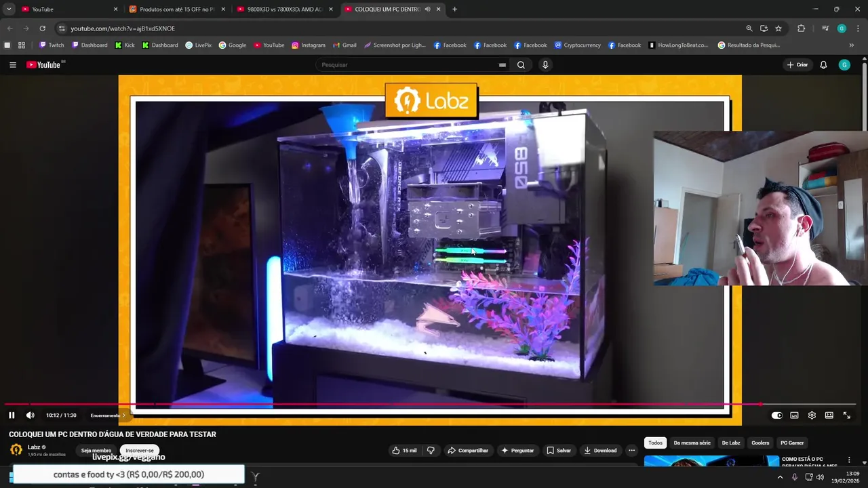View site information icon in address bar
868x488 pixels.
coord(62,28)
